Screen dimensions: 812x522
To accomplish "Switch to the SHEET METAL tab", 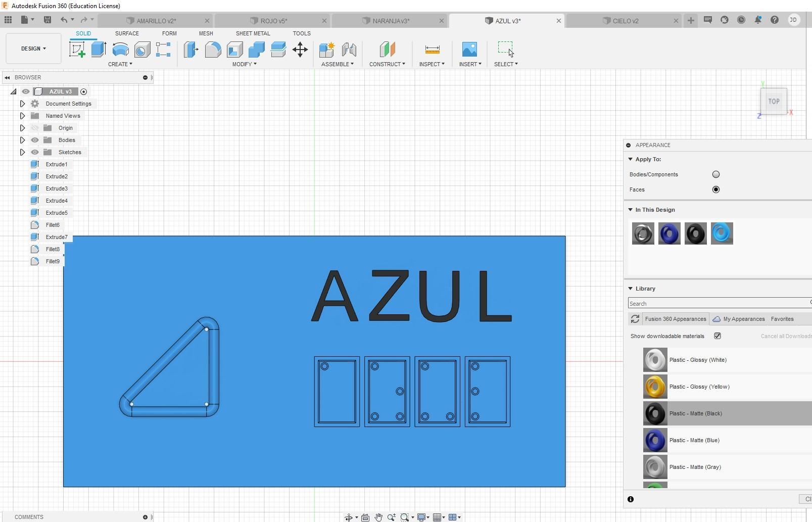I will pyautogui.click(x=253, y=33).
